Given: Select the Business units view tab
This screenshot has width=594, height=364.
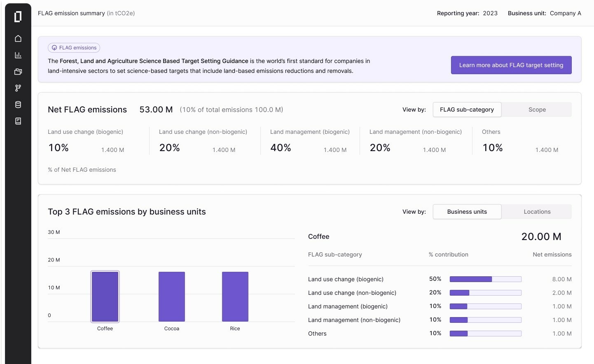Looking at the screenshot, I should coord(467,212).
